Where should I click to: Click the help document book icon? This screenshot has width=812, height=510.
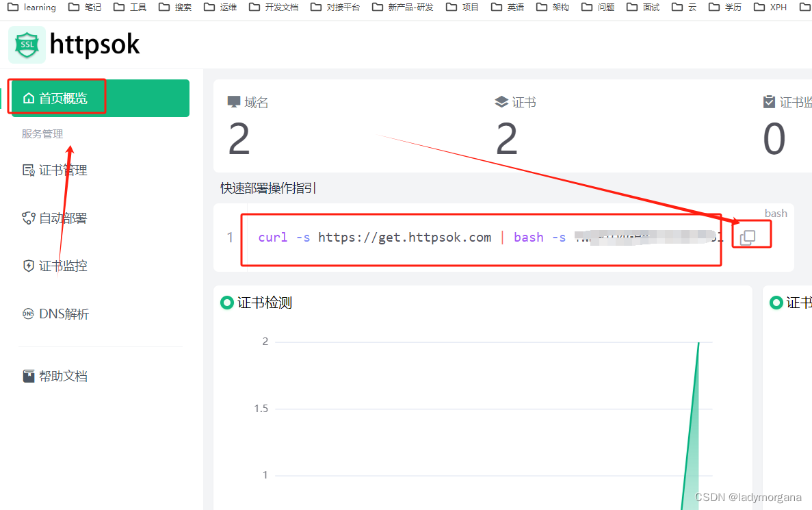coord(29,376)
